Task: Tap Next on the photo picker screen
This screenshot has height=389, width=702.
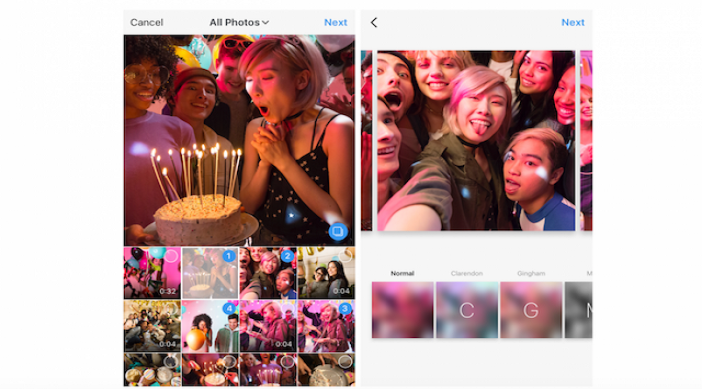Action: (335, 22)
